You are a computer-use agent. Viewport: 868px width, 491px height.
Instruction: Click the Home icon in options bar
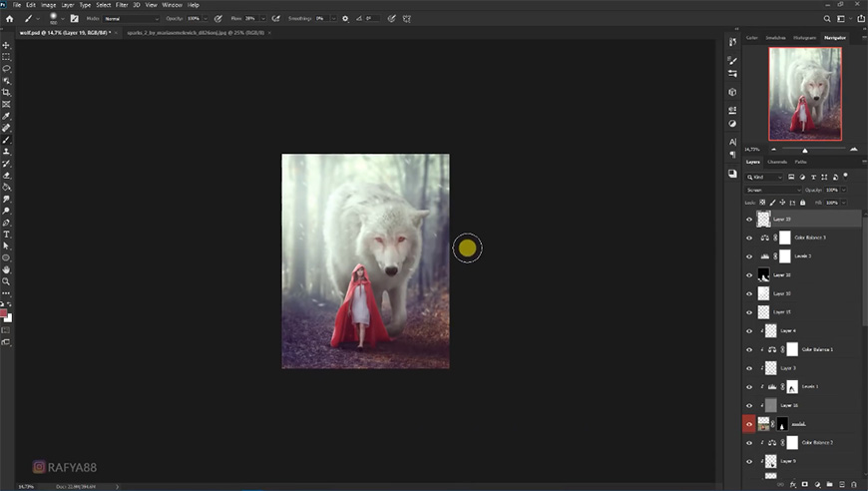coord(9,18)
